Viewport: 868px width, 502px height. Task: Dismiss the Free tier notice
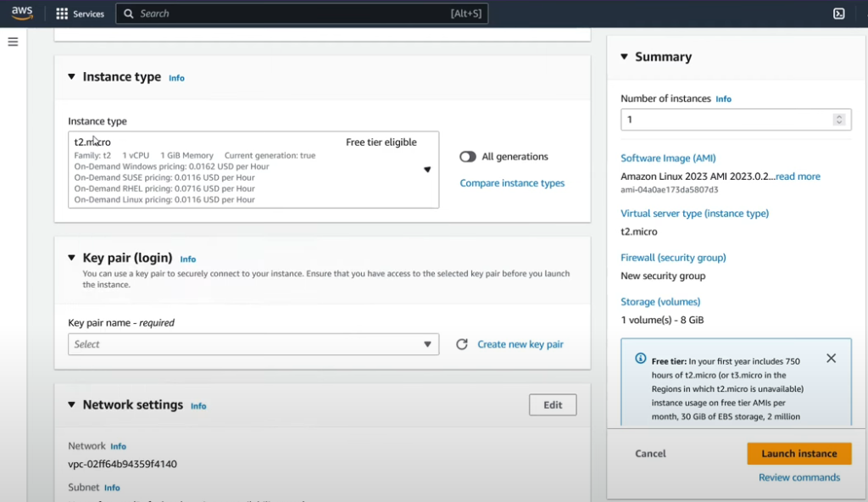(x=831, y=359)
